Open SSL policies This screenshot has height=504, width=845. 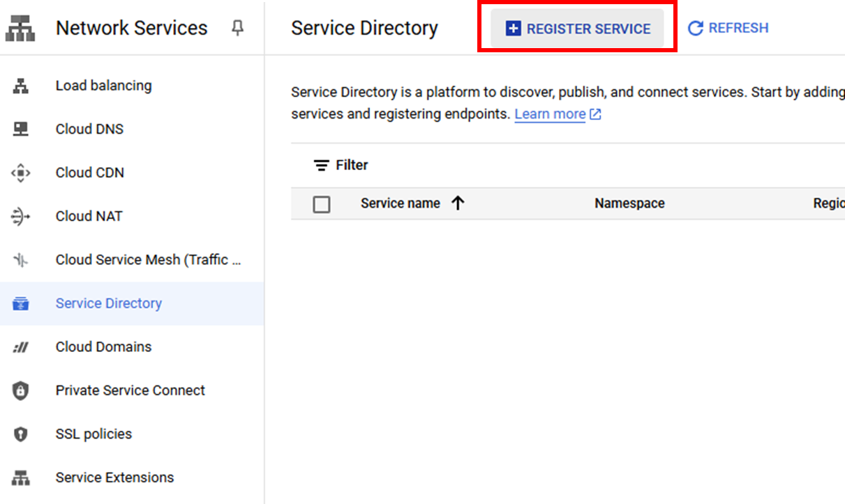[94, 434]
